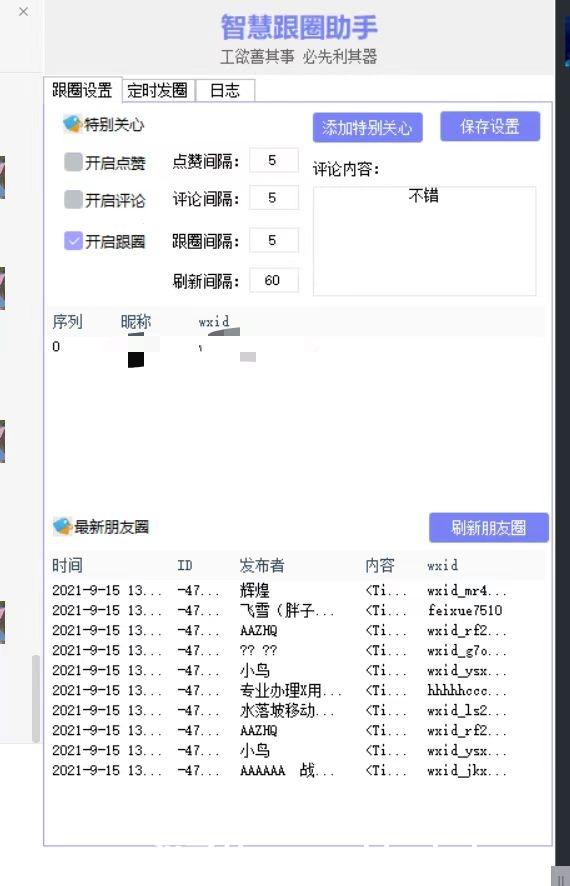Viewport: 570px width, 886px height.
Task: Click the 内容 column header
Action: tap(380, 565)
